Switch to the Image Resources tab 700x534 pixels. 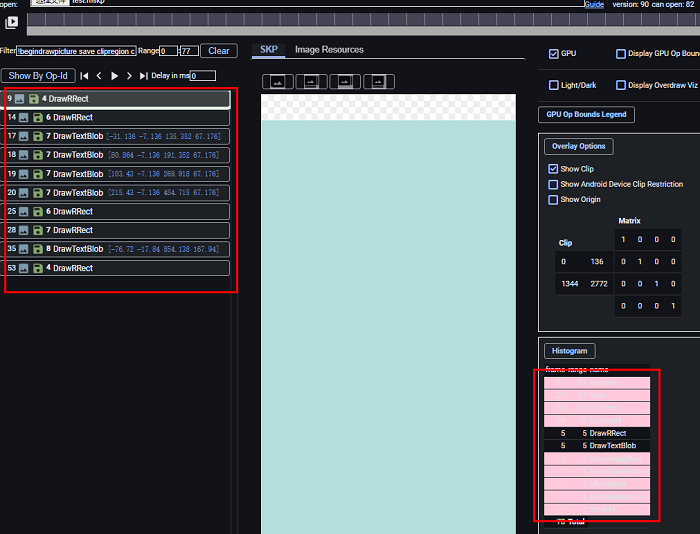(x=329, y=50)
